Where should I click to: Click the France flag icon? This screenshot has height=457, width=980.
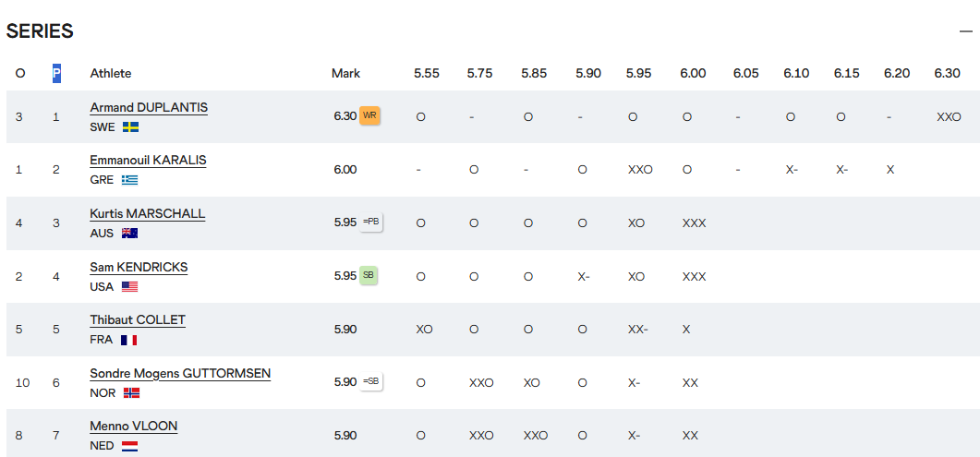(x=128, y=340)
